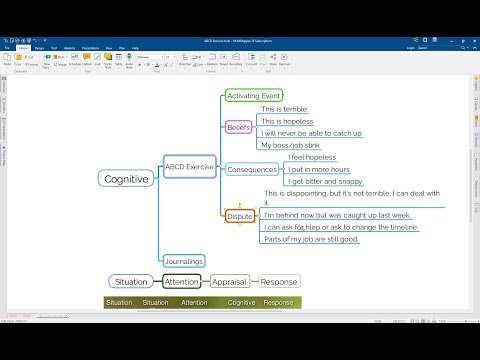Select the Journalings topic

[x=184, y=261]
